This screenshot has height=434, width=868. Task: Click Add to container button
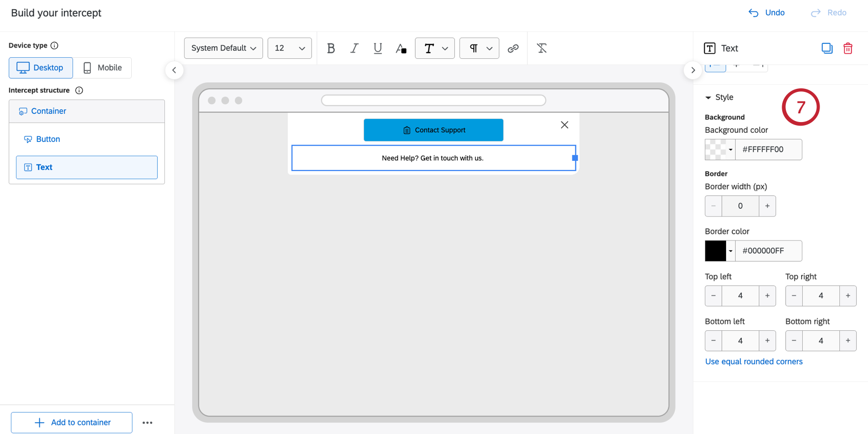tap(71, 422)
